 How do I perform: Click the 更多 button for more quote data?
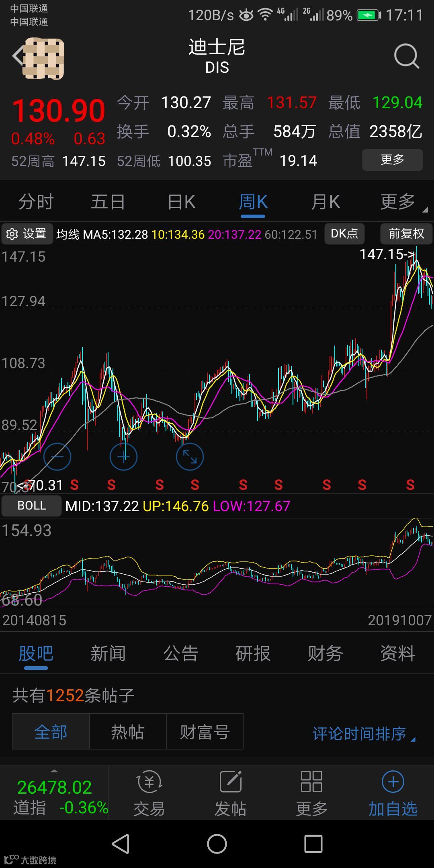(393, 160)
